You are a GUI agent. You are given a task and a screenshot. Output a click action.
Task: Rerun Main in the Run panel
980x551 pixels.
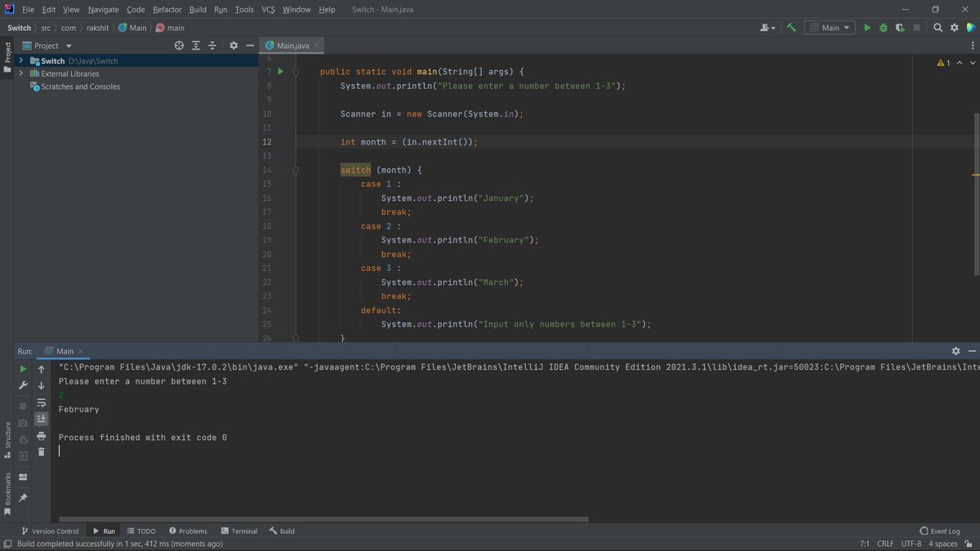(23, 369)
